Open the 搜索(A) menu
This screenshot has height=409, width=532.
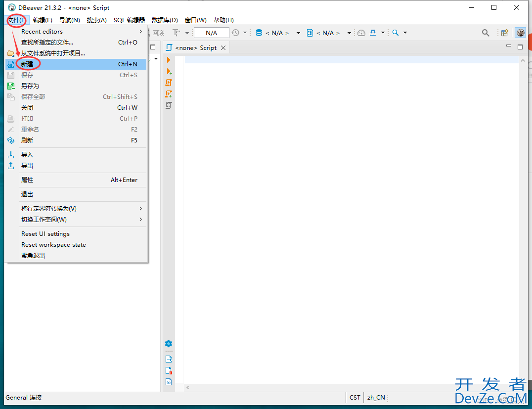(x=97, y=20)
